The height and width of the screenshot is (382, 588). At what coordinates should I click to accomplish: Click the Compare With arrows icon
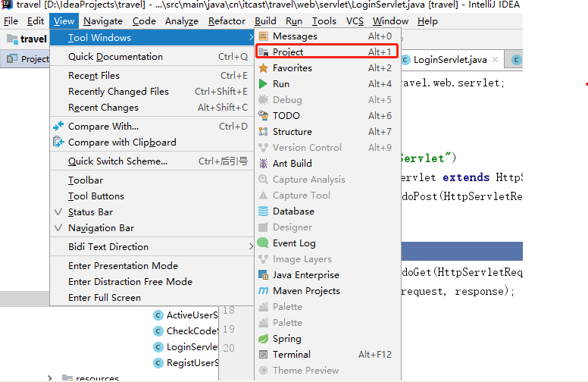click(58, 127)
